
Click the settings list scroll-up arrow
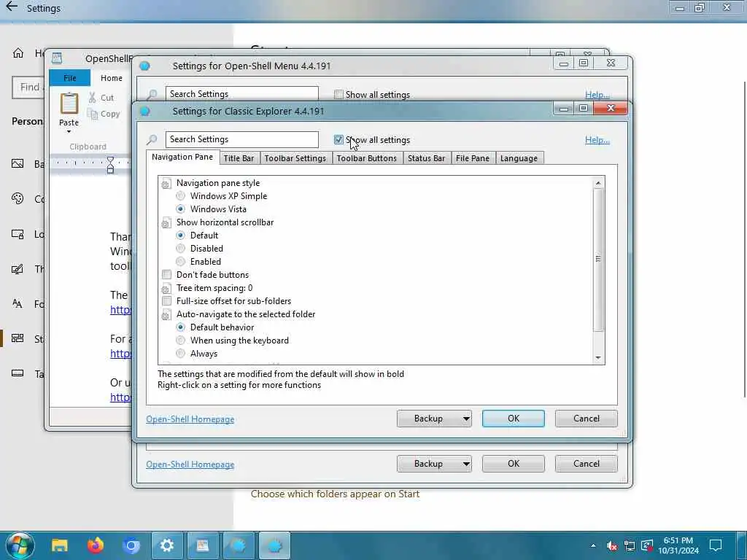[598, 183]
